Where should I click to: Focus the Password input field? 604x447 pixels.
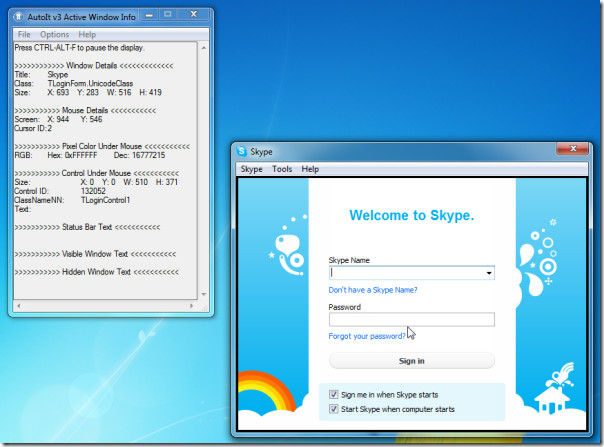pos(412,319)
